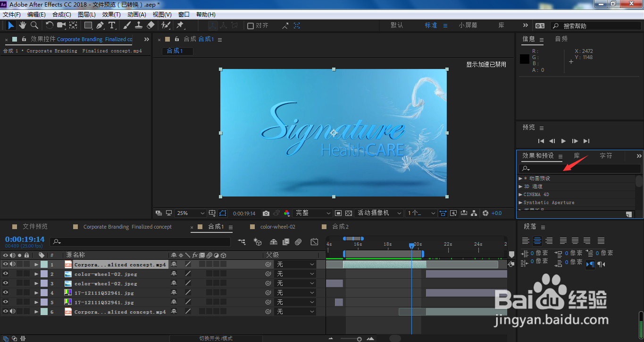The height and width of the screenshot is (342, 644).
Task: Enable motion blur icon in timeline header
Action: (298, 242)
